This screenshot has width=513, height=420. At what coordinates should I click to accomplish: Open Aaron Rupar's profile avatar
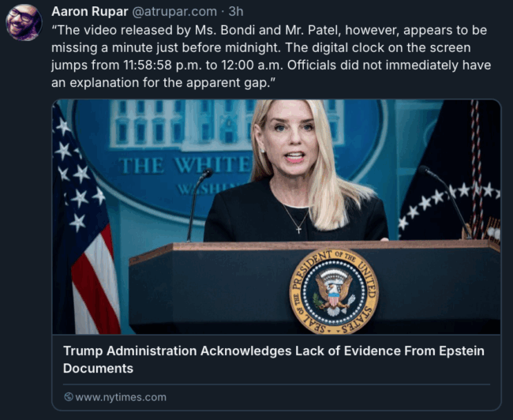tap(24, 23)
